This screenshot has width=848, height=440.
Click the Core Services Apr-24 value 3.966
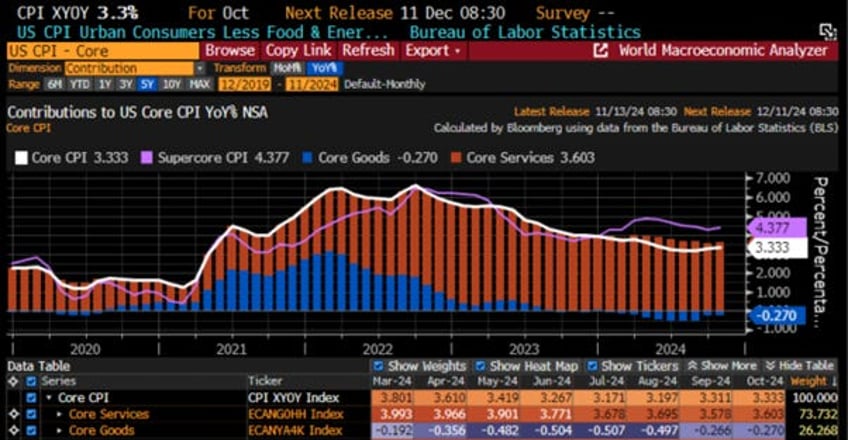pyautogui.click(x=446, y=414)
